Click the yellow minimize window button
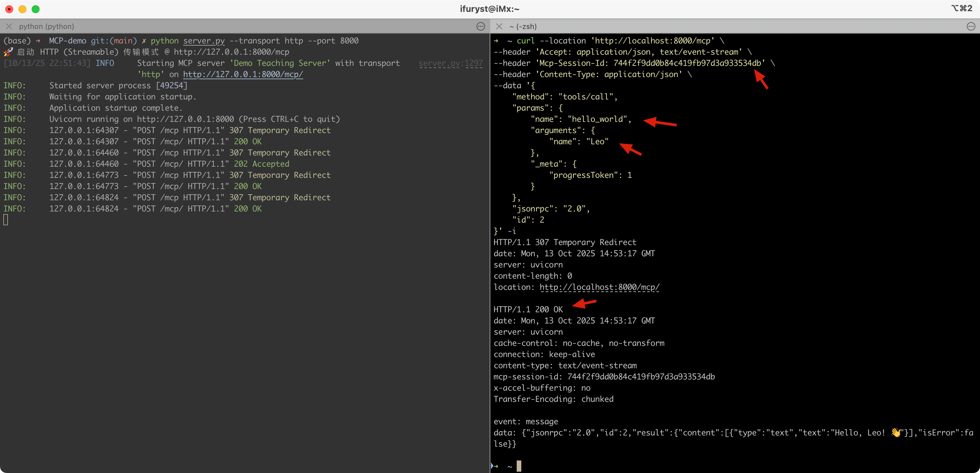980x473 pixels. (22, 9)
